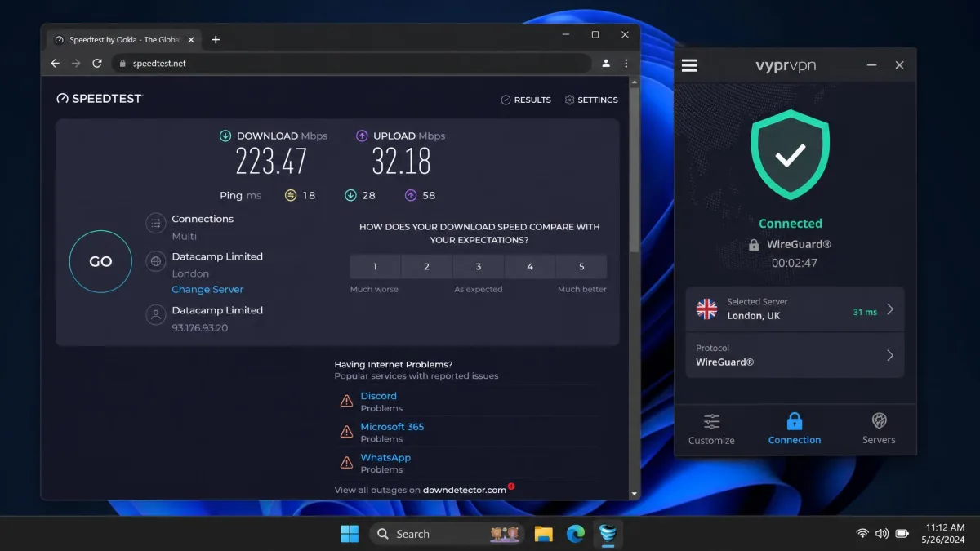980x551 pixels.
Task: Click the warning icon beside WhatsApp
Action: 346,463
